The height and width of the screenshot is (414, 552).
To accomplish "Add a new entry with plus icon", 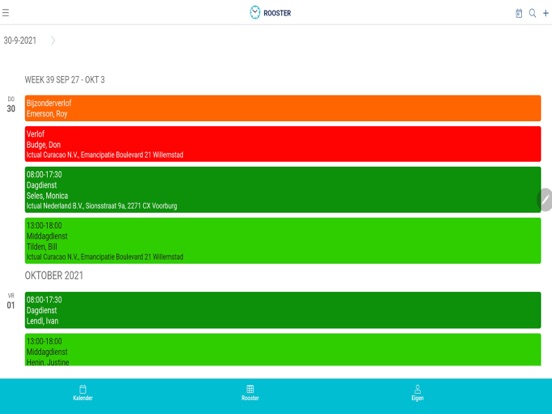I will tap(546, 13).
